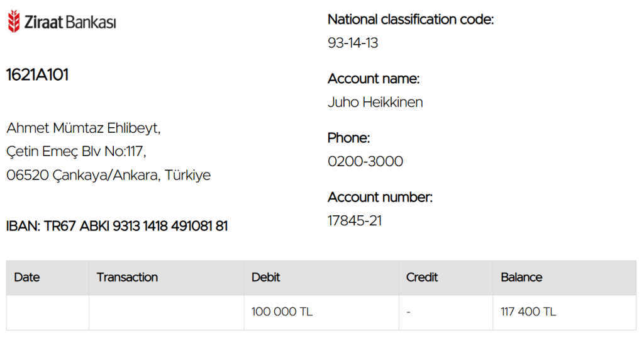Select the IBAN number text
Image resolution: width=644 pixels, height=345 pixels.
click(117, 226)
